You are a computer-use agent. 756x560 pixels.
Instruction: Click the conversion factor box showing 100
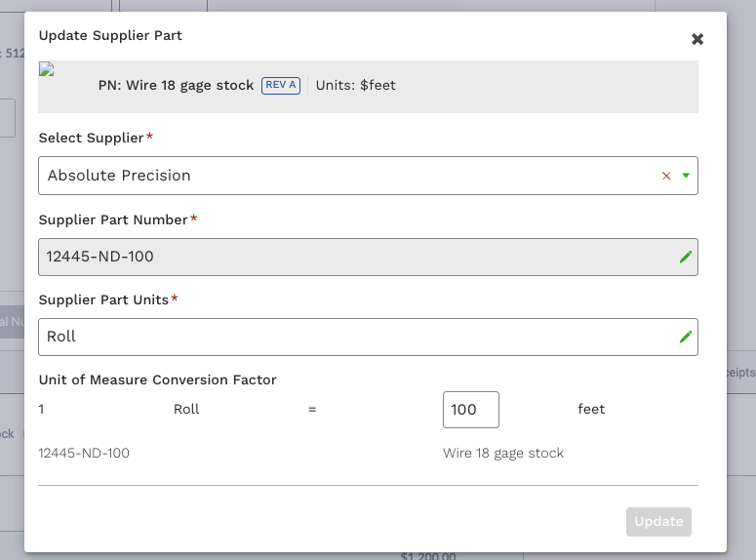pyautogui.click(x=470, y=410)
